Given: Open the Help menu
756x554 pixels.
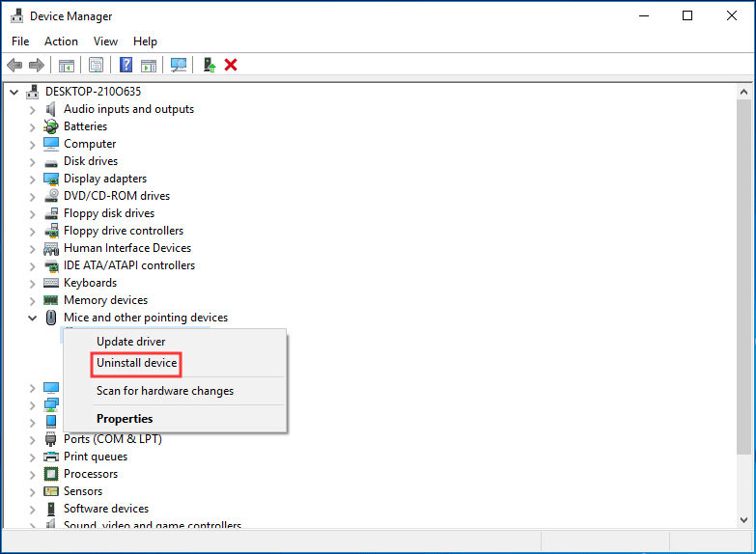Looking at the screenshot, I should 145,42.
